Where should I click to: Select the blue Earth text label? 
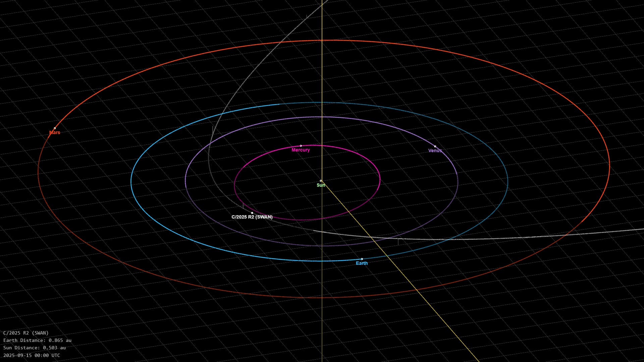[x=362, y=263]
